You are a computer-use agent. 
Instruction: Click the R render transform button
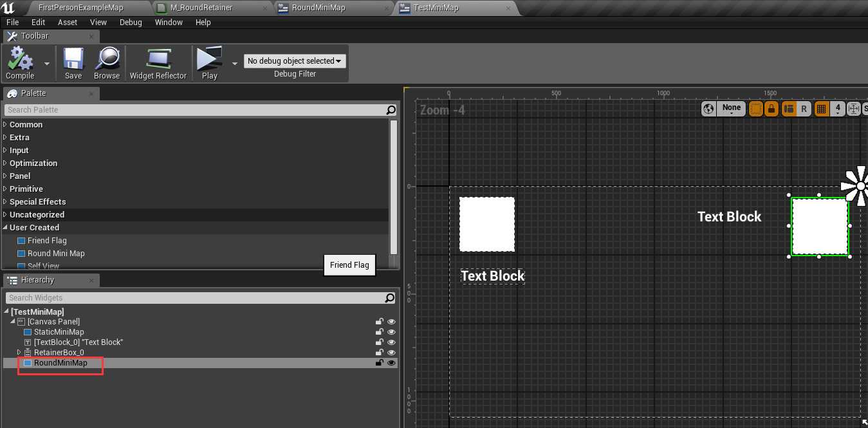pyautogui.click(x=804, y=109)
